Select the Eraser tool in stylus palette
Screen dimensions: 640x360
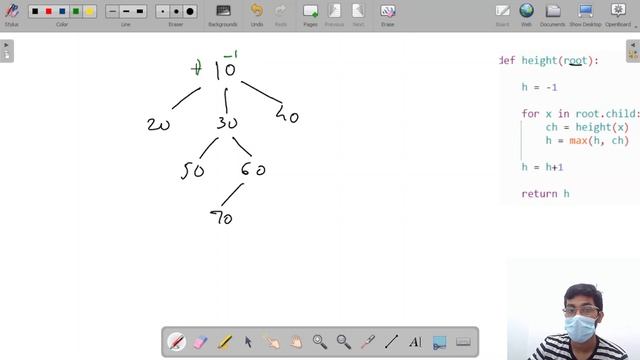click(x=200, y=342)
